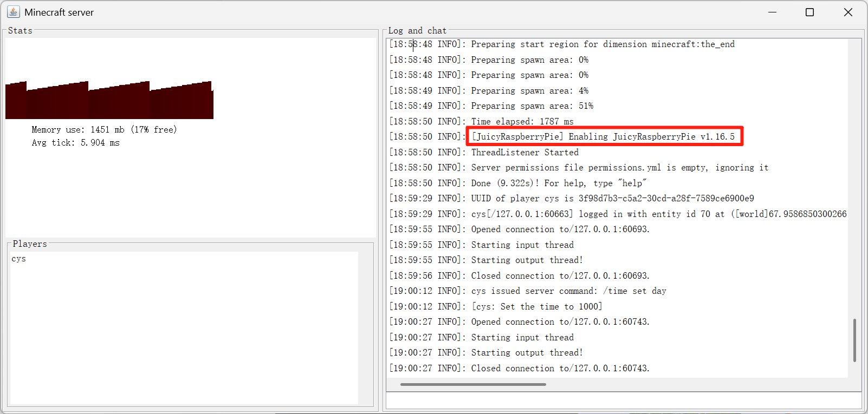Click the 19:00:27 'Starting output thread!' line
The image size is (868, 414).
[x=486, y=353]
